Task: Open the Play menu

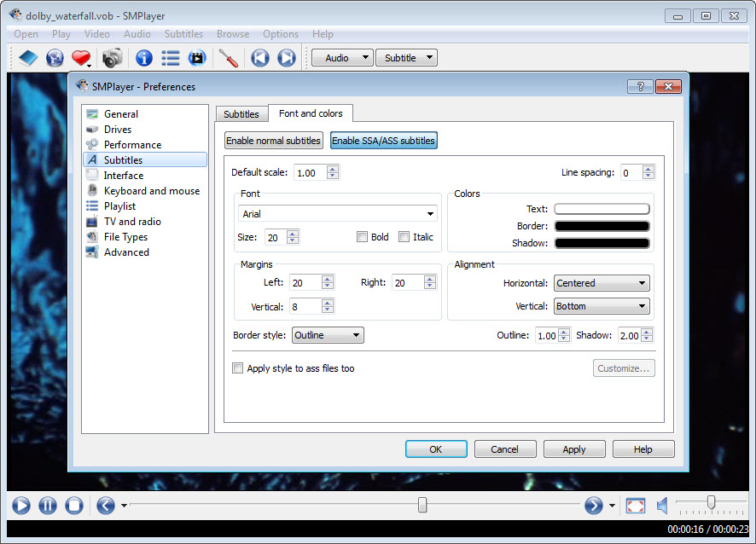Action: [61, 34]
